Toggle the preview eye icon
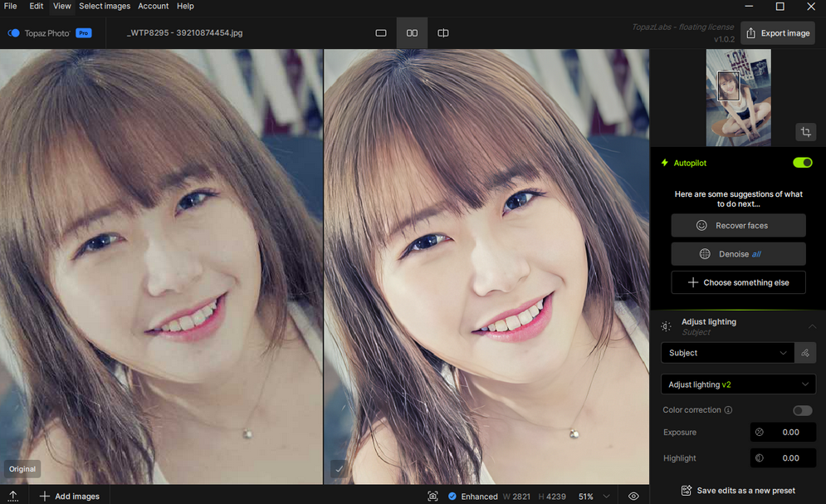The height and width of the screenshot is (504, 826). coord(633,497)
